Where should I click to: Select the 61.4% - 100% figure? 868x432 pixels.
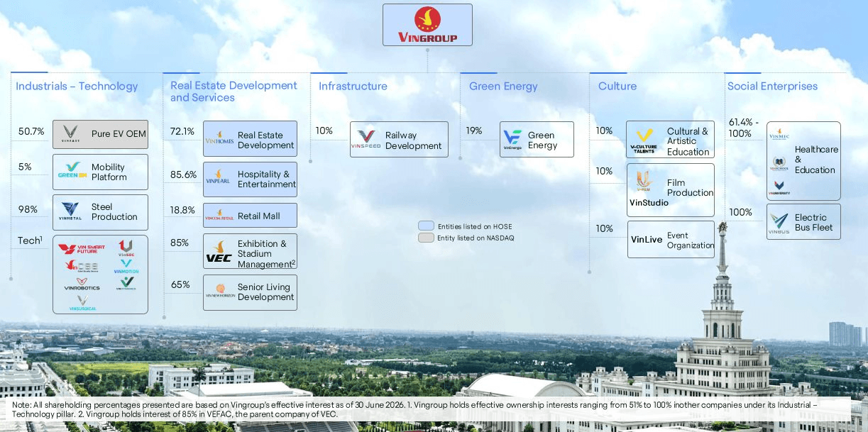743,128
